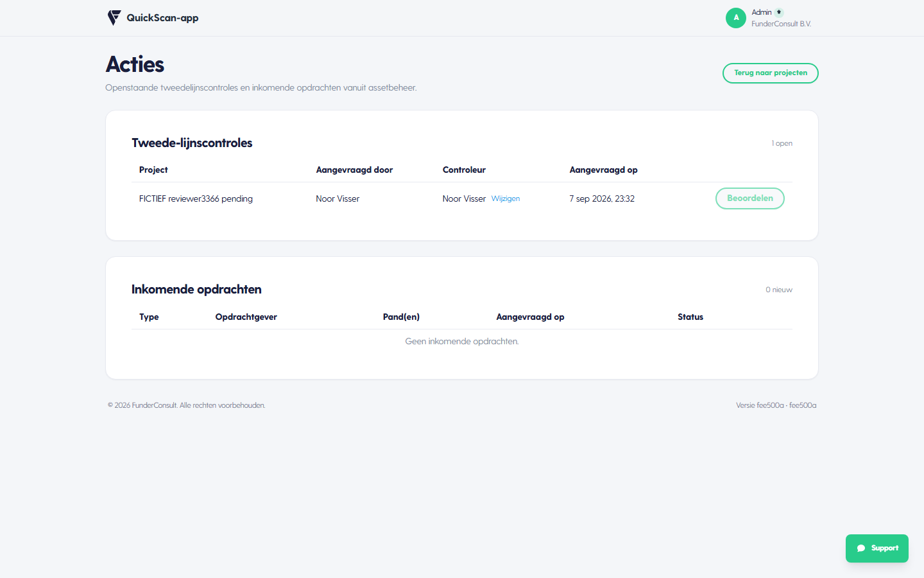This screenshot has height=578, width=924.
Task: Select FICTIEF reviewer3366 pending project cell
Action: pyautogui.click(x=196, y=199)
